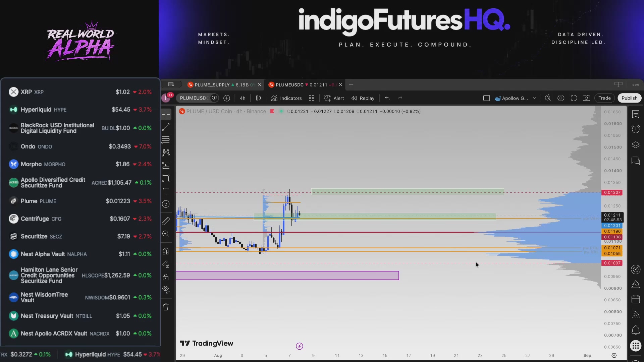
Task: Click the Indicators button
Action: click(286, 98)
